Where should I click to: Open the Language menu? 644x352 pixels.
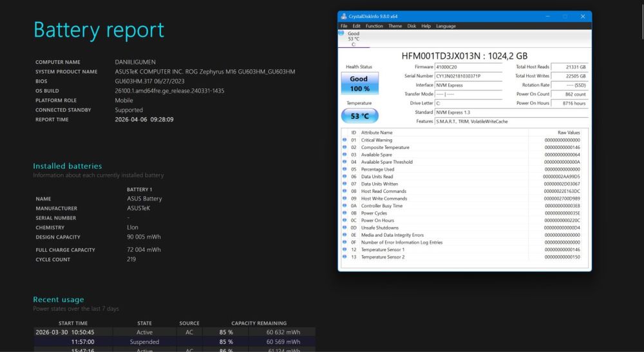tap(446, 26)
